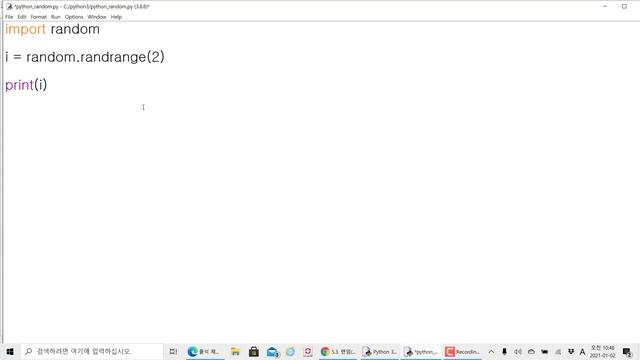Open the Help menu
This screenshot has height=360, width=640.
pos(116,17)
